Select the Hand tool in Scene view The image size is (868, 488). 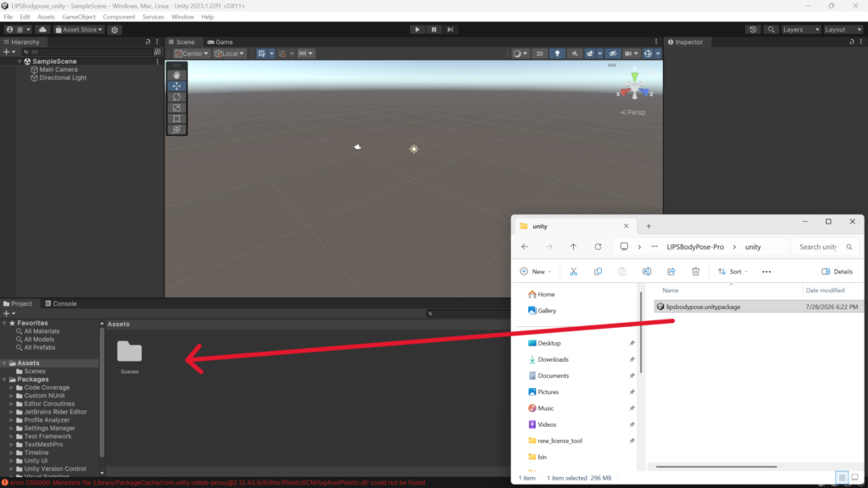click(176, 75)
